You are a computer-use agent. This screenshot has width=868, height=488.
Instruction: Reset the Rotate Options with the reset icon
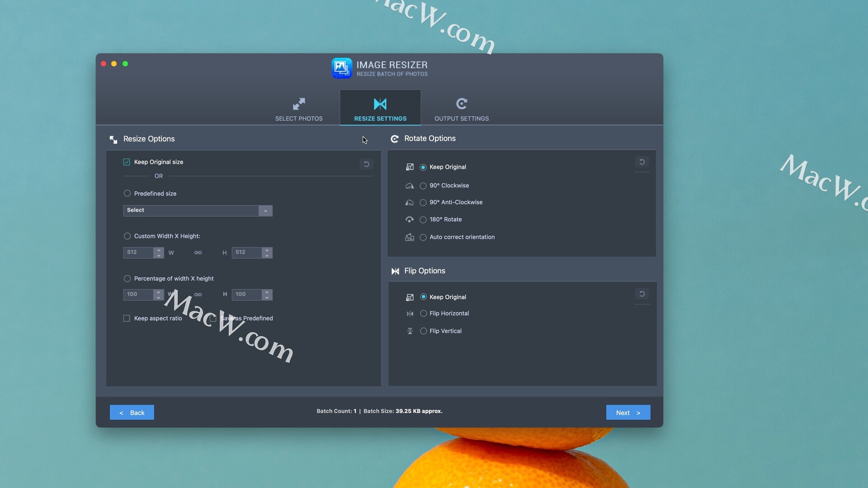click(642, 162)
